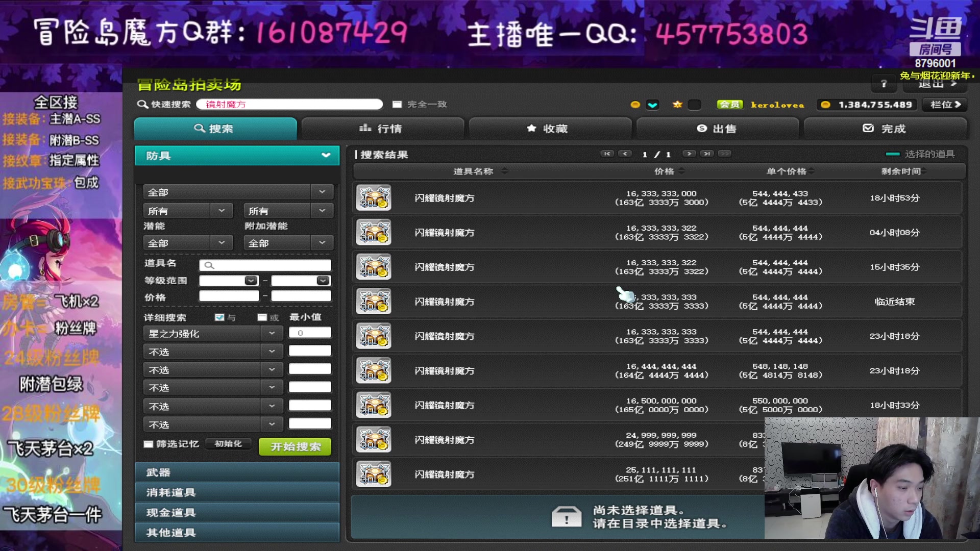Click 开始搜索 start search button
The width and height of the screenshot is (980, 551).
tap(295, 446)
